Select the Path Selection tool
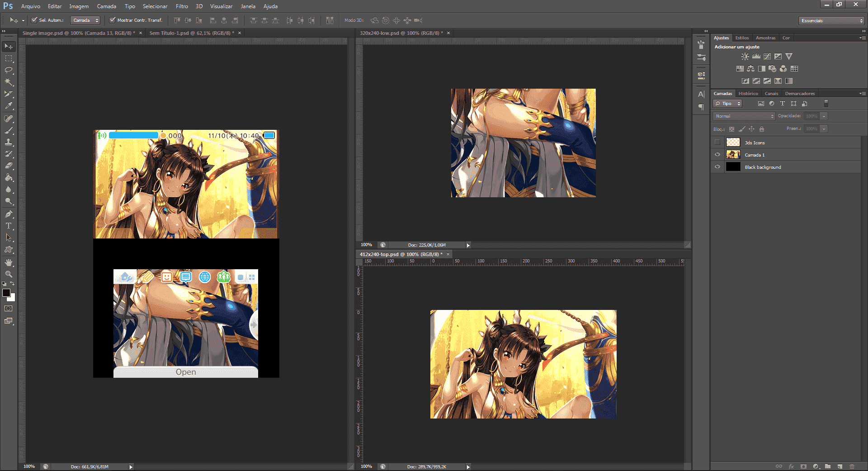Screen dimensions: 868x471 point(9,238)
